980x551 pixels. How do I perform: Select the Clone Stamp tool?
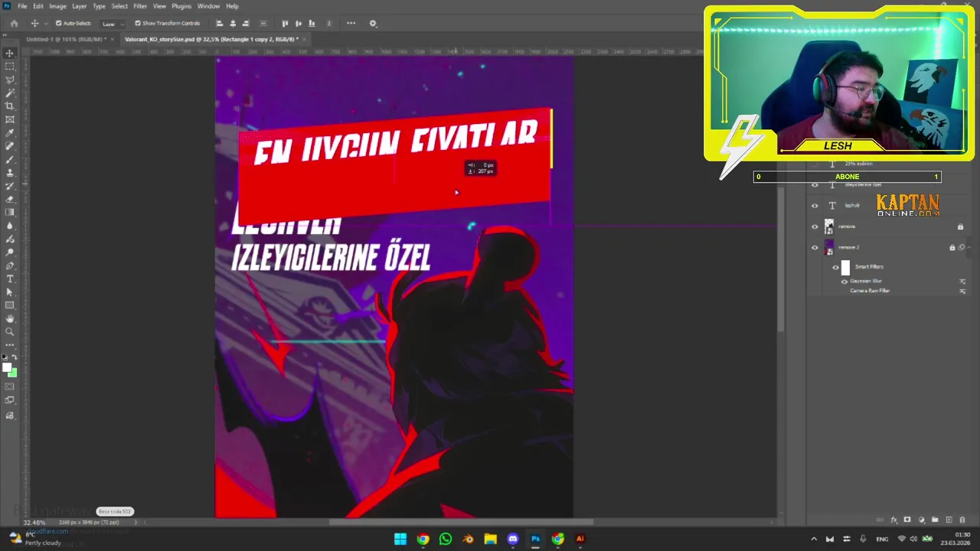(x=10, y=172)
